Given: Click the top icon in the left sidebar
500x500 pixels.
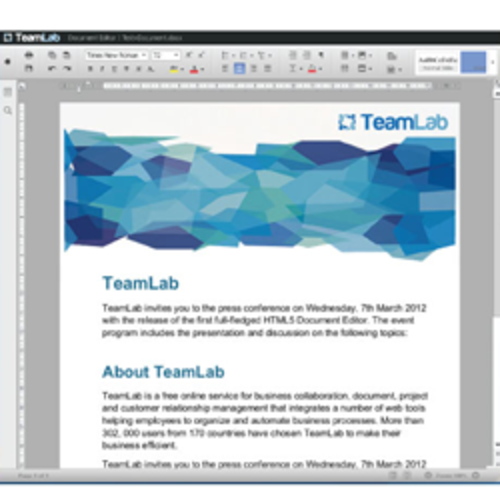Looking at the screenshot, I should (8, 92).
